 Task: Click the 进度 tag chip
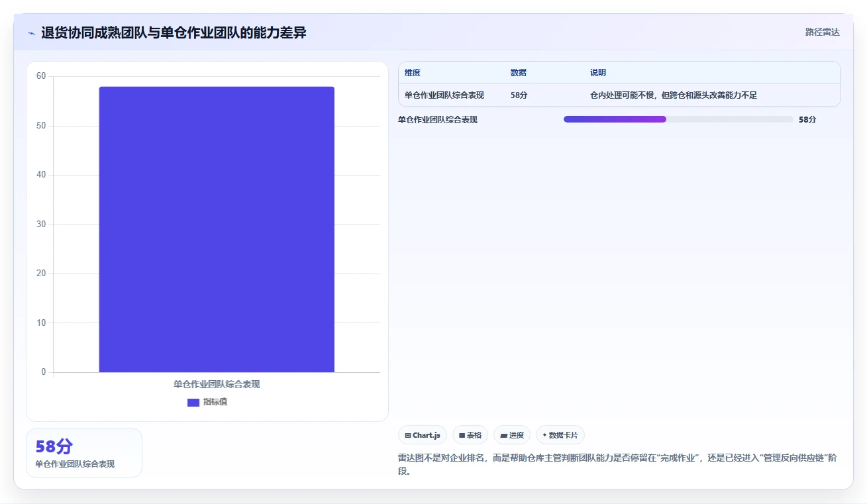[512, 435]
